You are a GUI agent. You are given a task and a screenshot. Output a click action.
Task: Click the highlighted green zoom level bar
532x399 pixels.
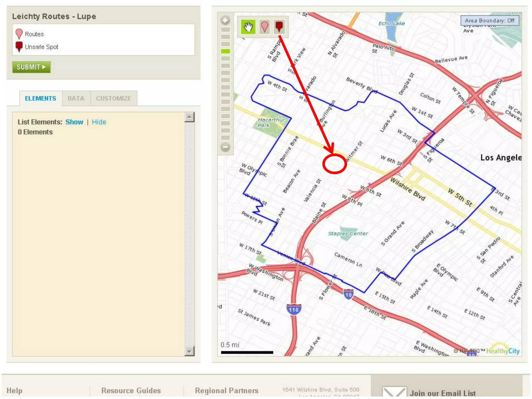(225, 51)
